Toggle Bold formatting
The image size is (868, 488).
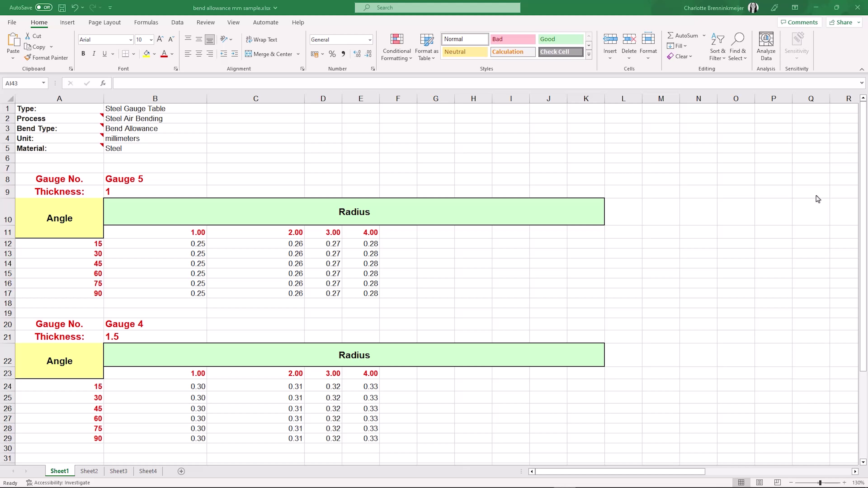[83, 54]
